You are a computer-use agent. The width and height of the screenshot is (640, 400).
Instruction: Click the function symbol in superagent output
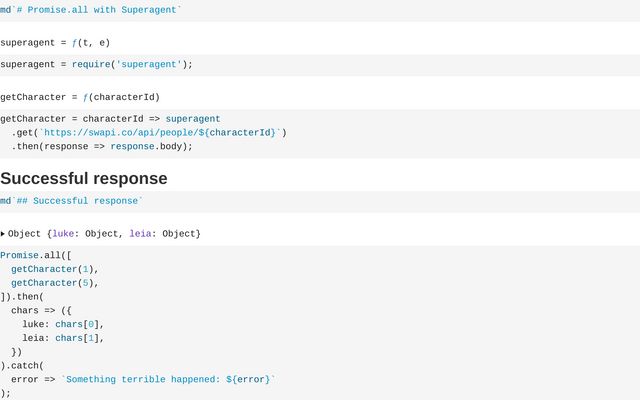[75, 43]
